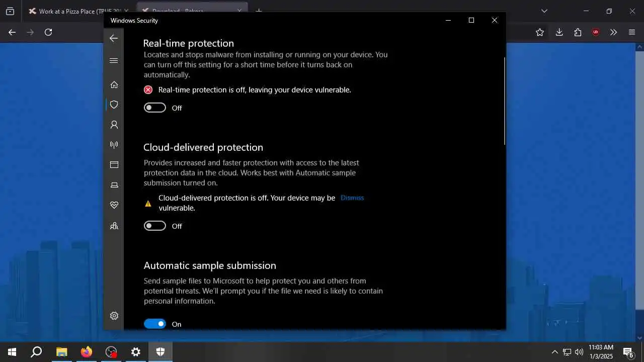Open the browser downloads panel

point(559,32)
